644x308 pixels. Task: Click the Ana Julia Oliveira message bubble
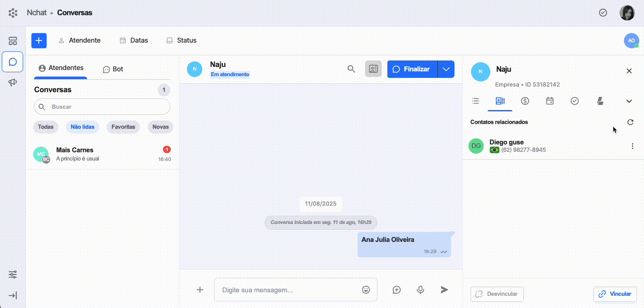[x=404, y=244]
